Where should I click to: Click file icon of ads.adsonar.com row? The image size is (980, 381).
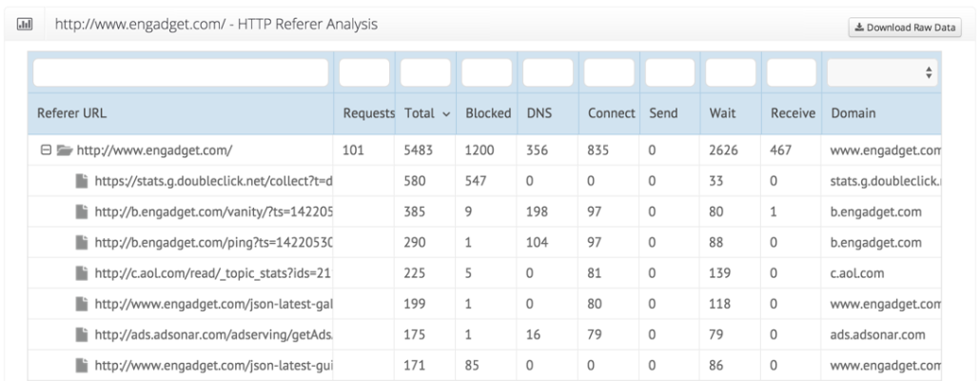81,334
